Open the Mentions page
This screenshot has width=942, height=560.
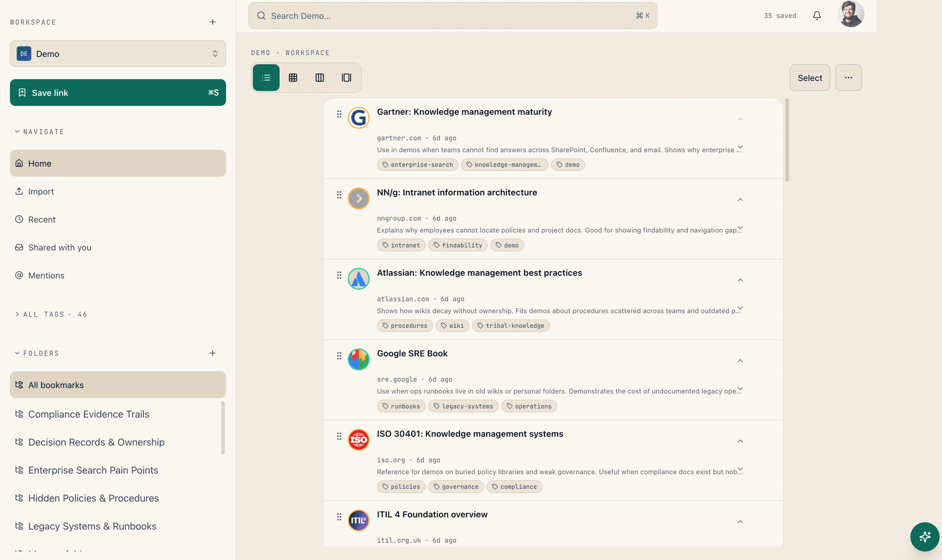click(x=118, y=275)
